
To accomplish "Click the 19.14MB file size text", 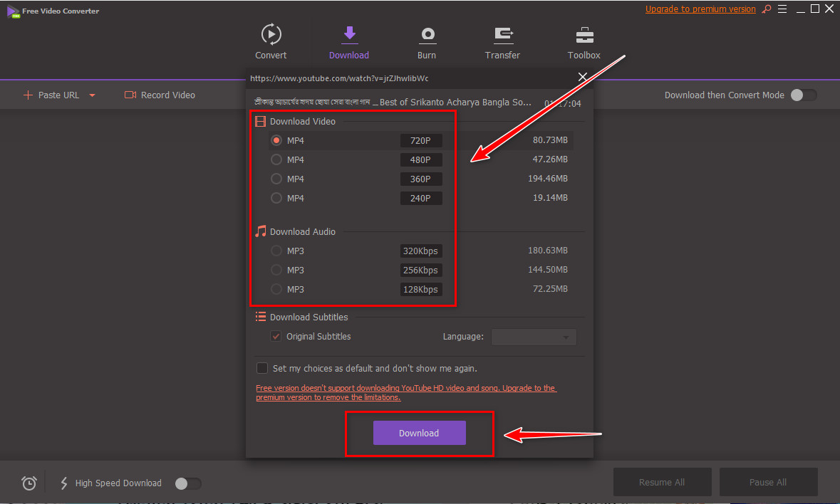I will (550, 198).
